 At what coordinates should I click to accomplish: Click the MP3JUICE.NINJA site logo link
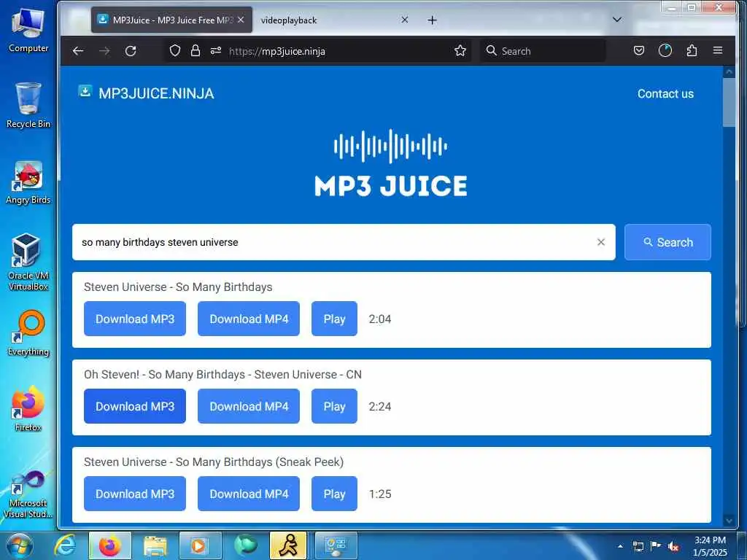pos(146,93)
